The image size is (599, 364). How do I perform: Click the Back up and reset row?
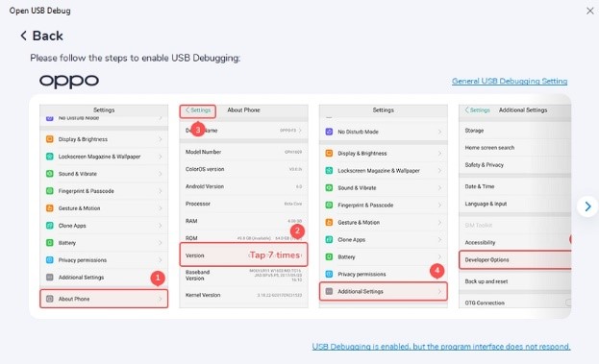coord(515,281)
